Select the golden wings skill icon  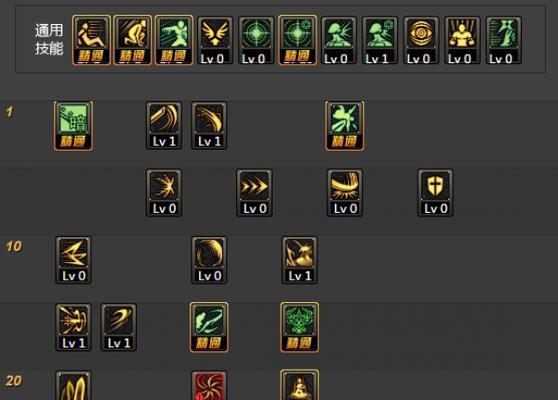[215, 40]
